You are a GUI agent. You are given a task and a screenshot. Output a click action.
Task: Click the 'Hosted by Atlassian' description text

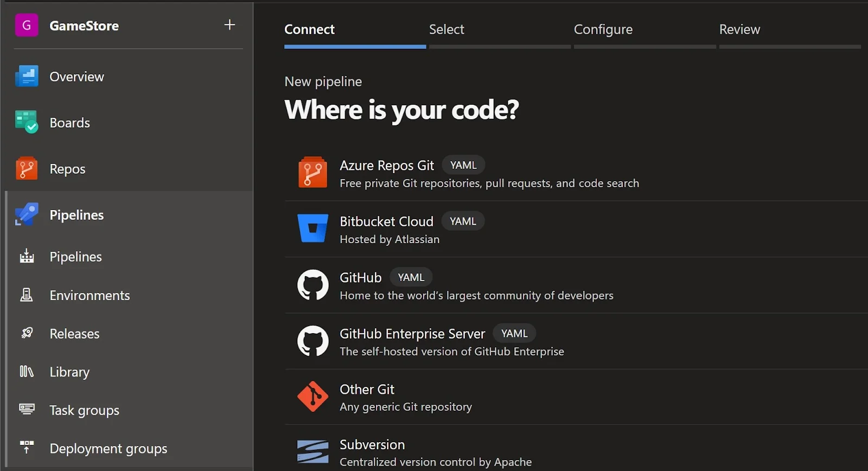[390, 239]
